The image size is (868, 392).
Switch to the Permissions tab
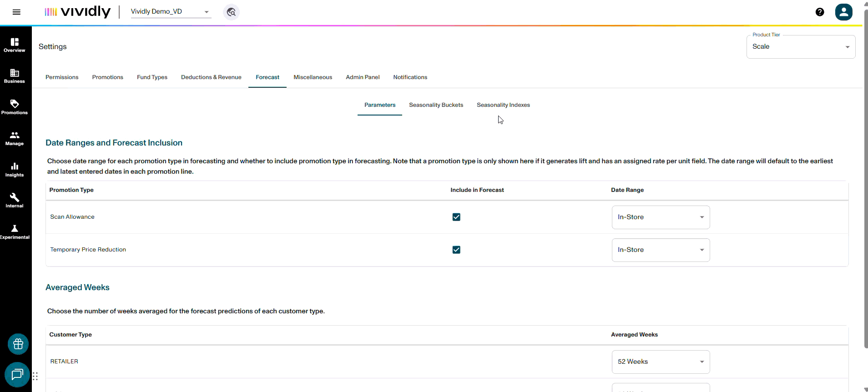(62, 77)
